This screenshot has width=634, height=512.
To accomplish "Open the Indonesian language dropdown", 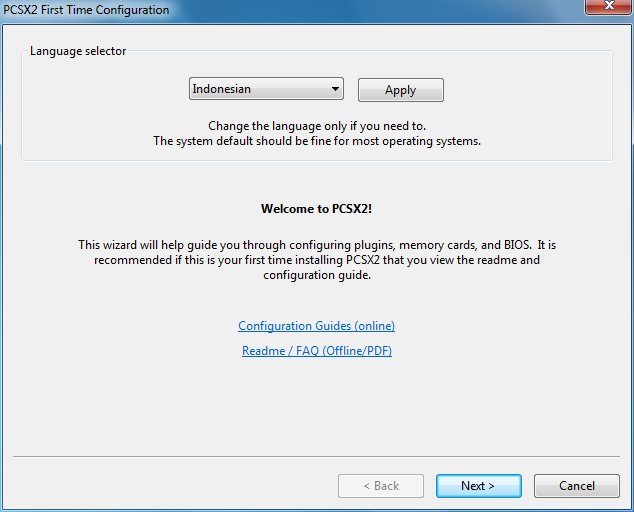I will (x=266, y=89).
